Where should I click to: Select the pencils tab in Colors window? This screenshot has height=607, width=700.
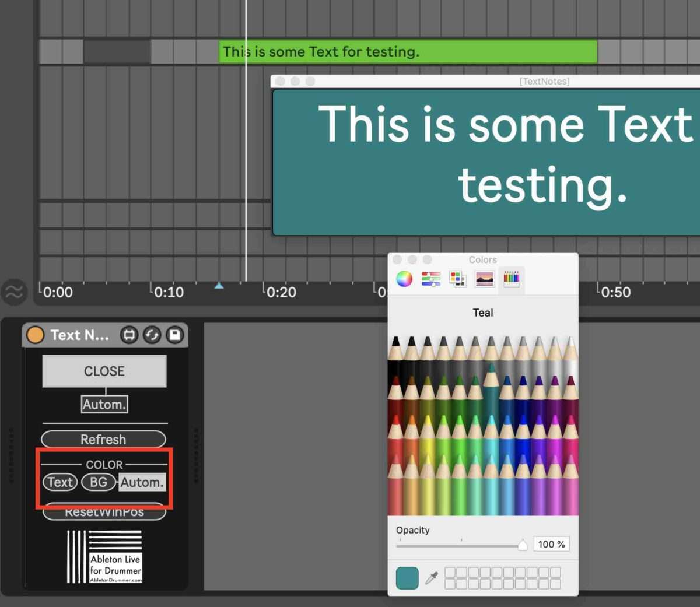(x=512, y=279)
